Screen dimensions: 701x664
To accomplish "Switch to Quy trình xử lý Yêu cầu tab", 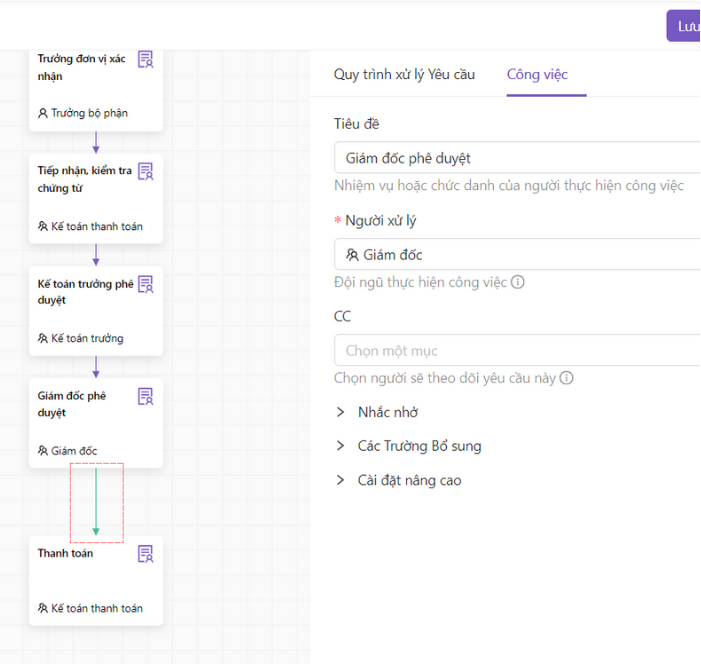I will pyautogui.click(x=404, y=75).
